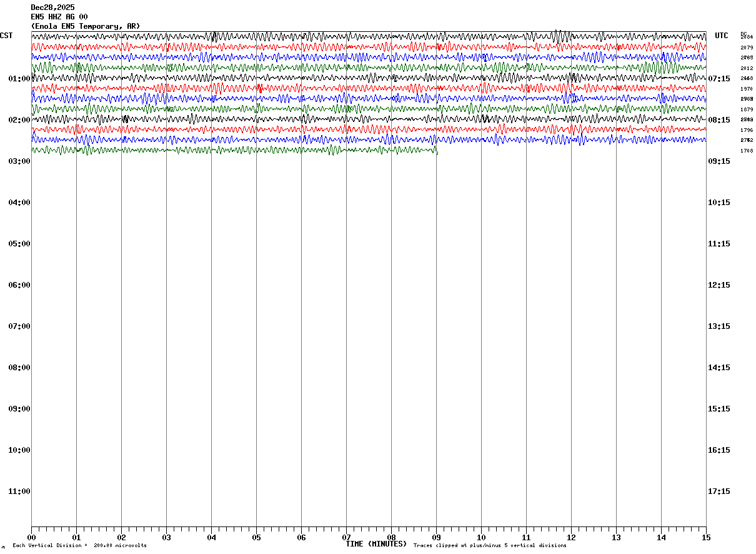This screenshot has width=756, height=554.
Task: Click "Each Vertical Division = 200.00 microvolts" note
Action: (79, 546)
